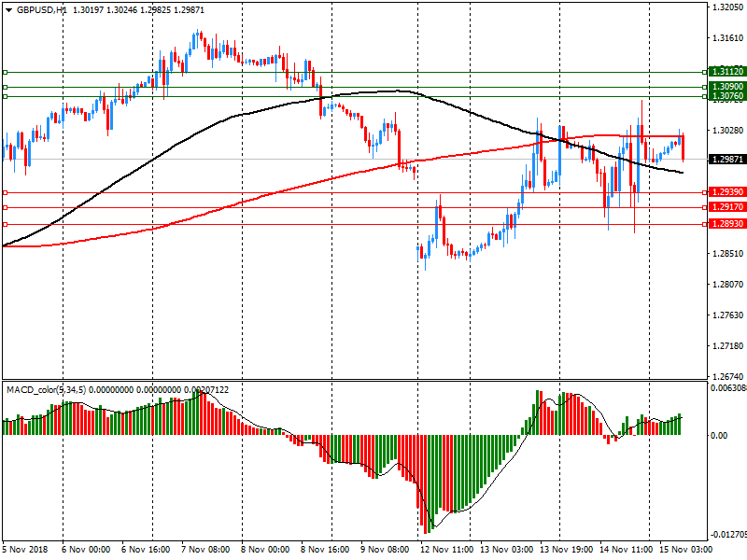Select the 1.31120 green price label
The image size is (747, 560).
tap(726, 72)
